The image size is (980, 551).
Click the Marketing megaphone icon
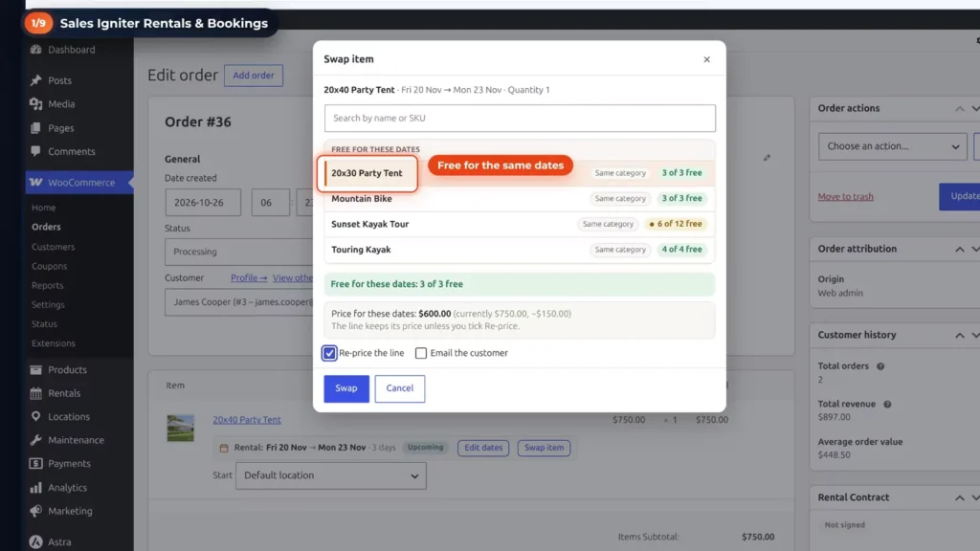click(x=36, y=511)
